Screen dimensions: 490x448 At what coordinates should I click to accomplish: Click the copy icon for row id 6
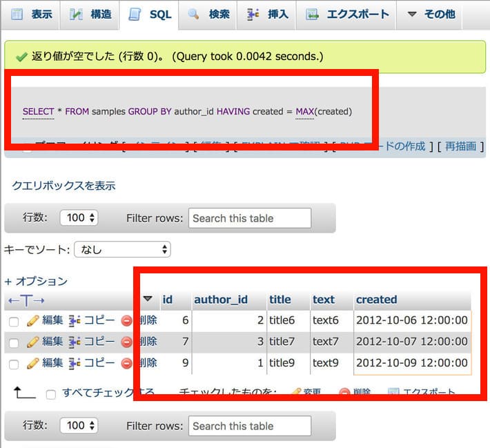[75, 320]
